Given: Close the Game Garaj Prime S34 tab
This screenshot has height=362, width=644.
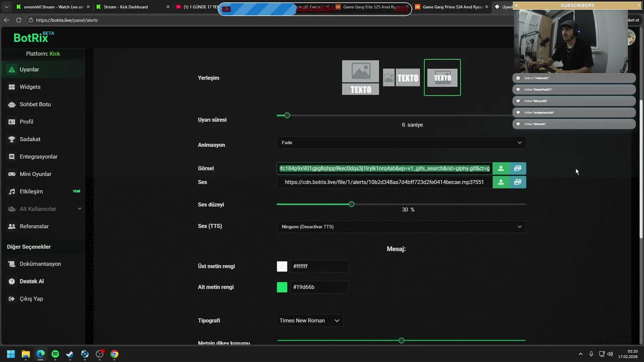Looking at the screenshot, I should [x=487, y=7].
